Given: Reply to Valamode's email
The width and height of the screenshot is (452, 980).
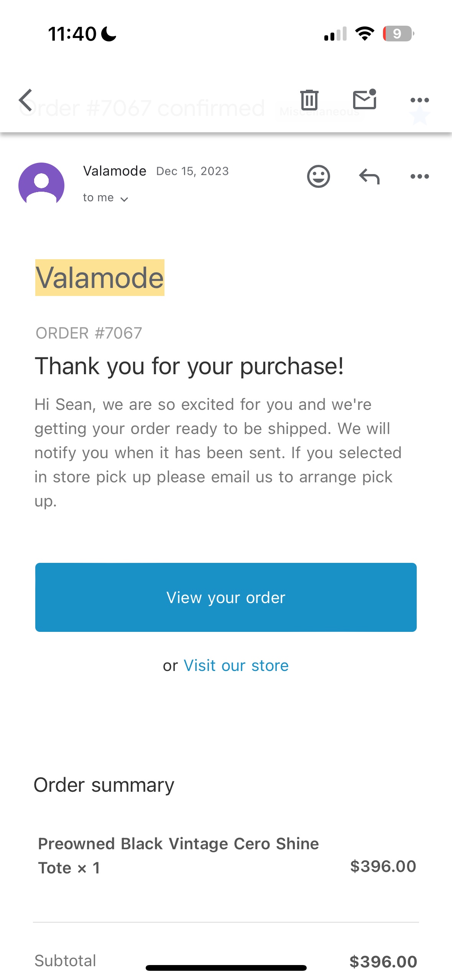Looking at the screenshot, I should (369, 177).
